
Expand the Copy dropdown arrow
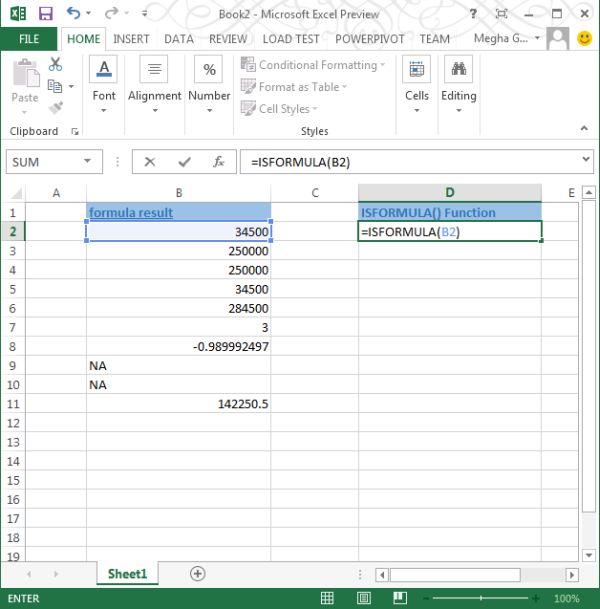(71, 86)
